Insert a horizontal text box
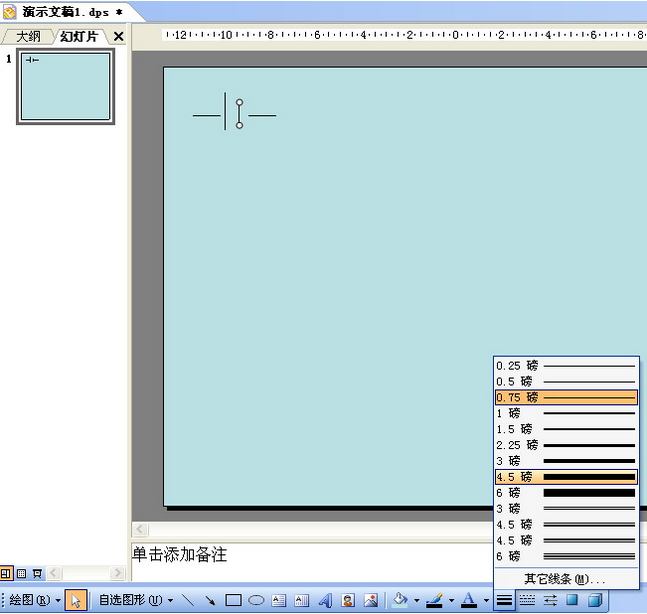 coord(279,600)
